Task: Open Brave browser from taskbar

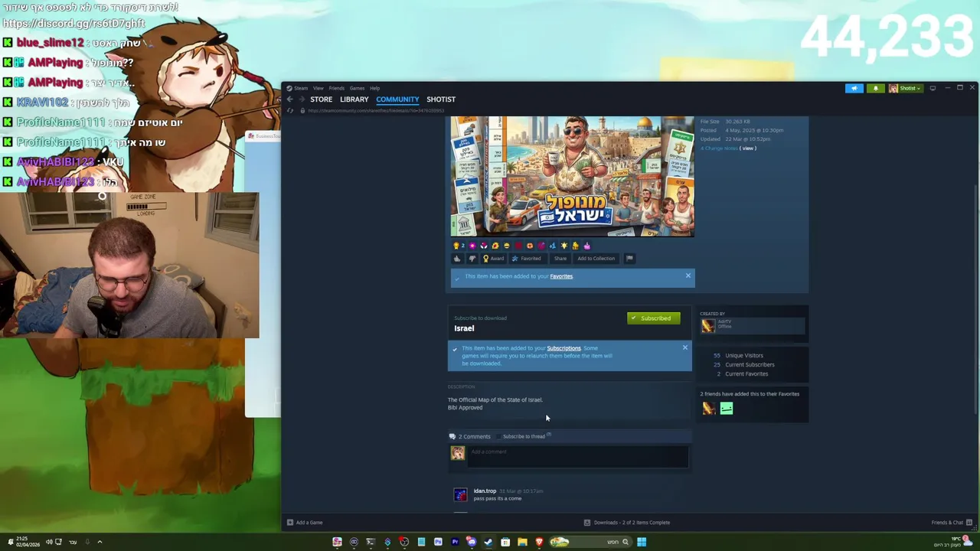Action: coord(539,542)
